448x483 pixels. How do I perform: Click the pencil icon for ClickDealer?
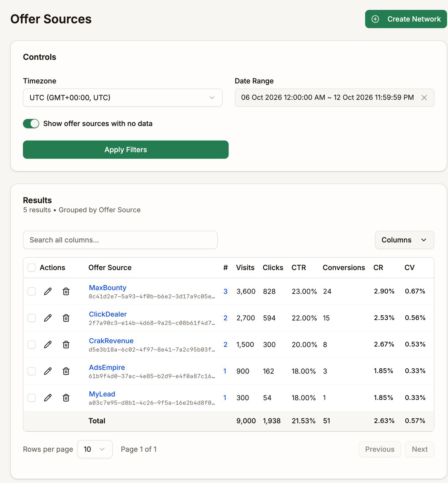(48, 318)
